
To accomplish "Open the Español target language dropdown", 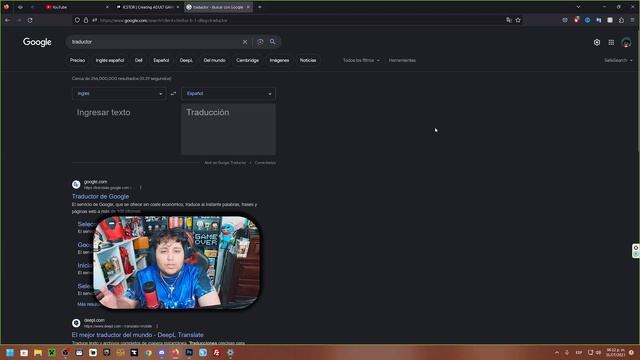I will pyautogui.click(x=229, y=93).
